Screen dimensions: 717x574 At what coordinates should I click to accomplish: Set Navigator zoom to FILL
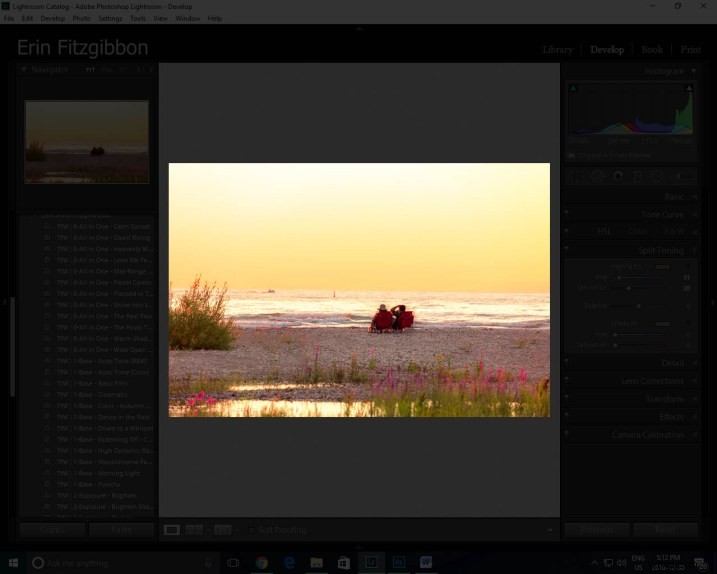pos(107,70)
